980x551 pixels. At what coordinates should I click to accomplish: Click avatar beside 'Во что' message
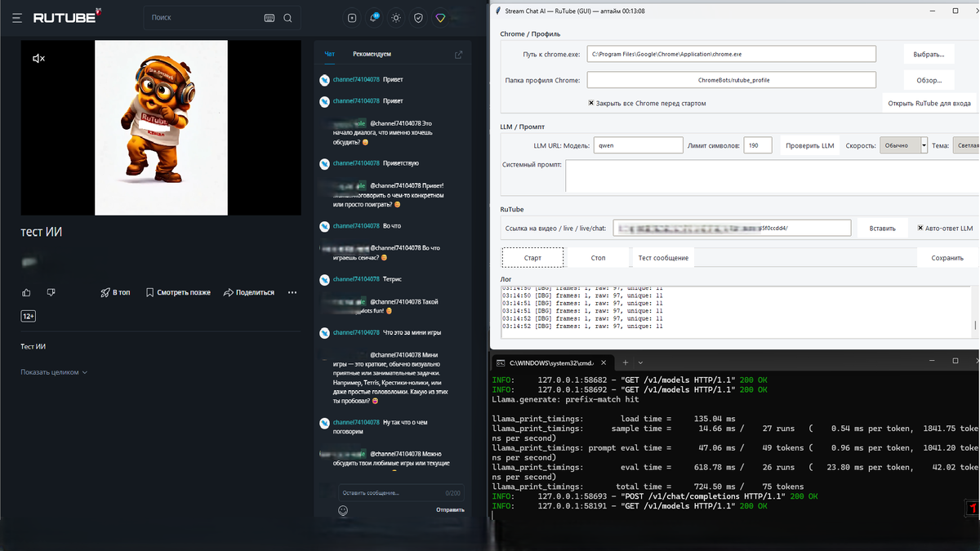[324, 226]
